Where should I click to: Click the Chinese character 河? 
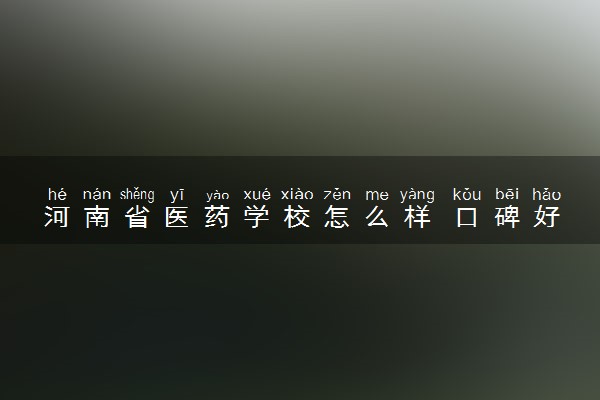click(x=57, y=217)
